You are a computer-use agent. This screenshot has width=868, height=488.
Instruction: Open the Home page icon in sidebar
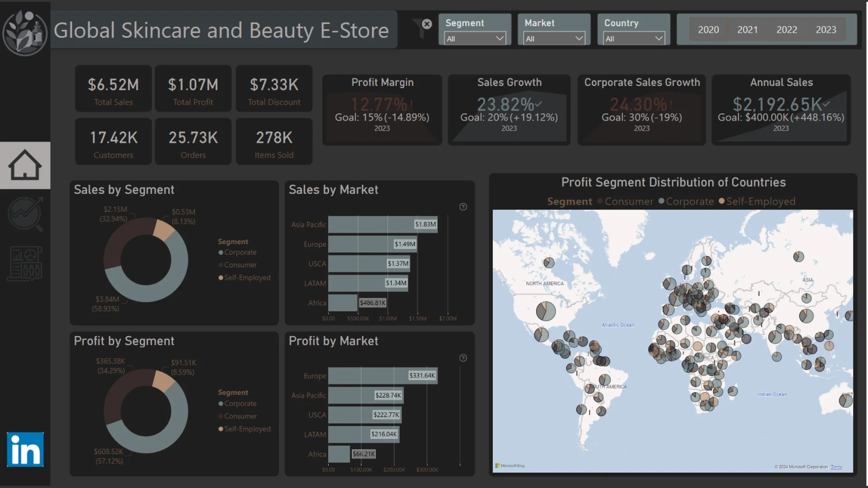pyautogui.click(x=25, y=165)
